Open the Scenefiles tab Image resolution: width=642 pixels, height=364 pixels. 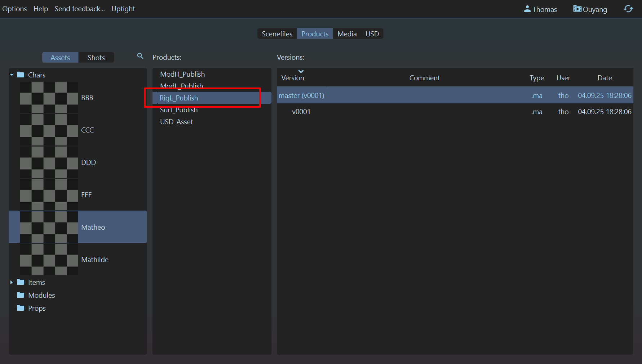point(277,34)
